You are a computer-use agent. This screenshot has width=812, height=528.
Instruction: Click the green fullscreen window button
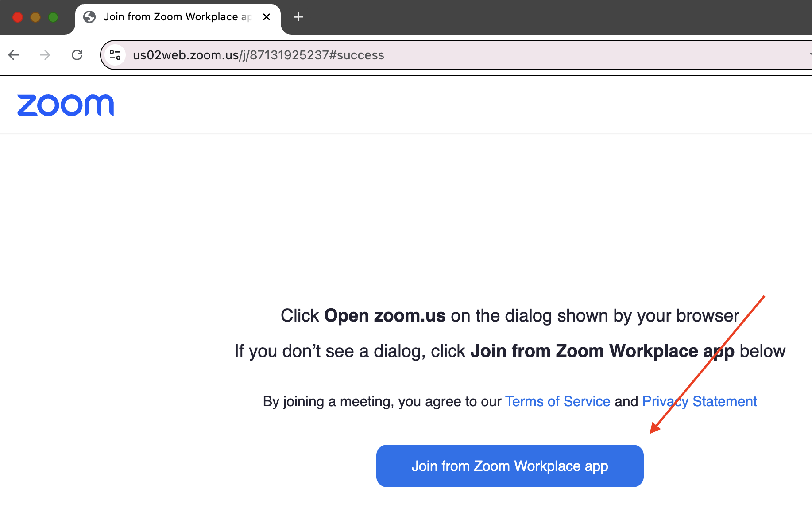tap(53, 17)
